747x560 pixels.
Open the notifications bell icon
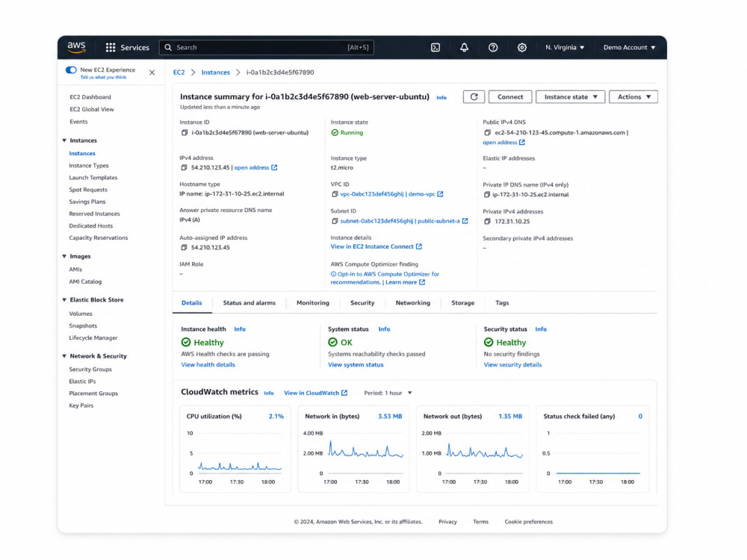point(464,47)
